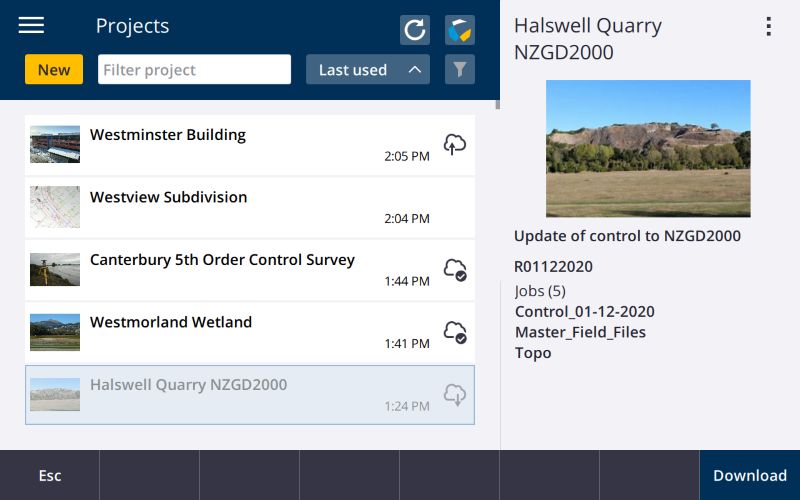Click the filter funnel icon
The image size is (800, 500).
coord(460,70)
